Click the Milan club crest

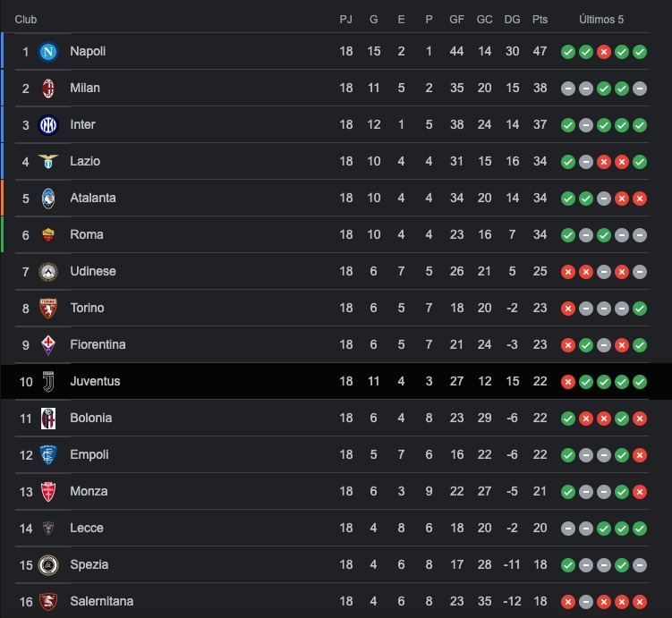coord(48,89)
